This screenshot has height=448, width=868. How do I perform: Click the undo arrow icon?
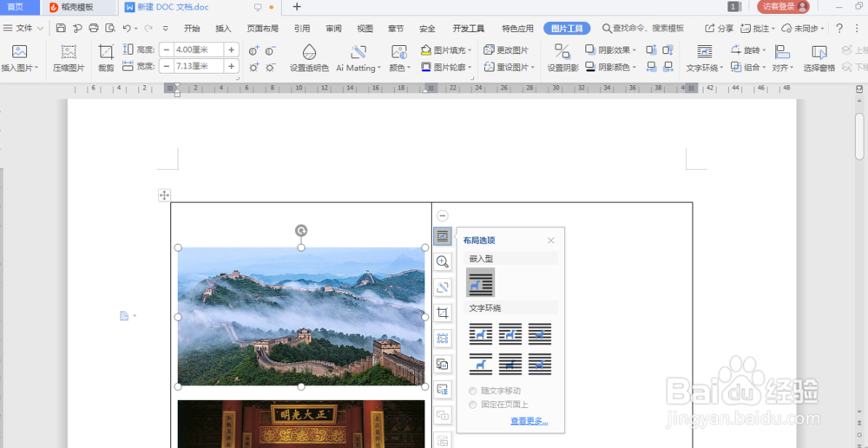[127, 29]
